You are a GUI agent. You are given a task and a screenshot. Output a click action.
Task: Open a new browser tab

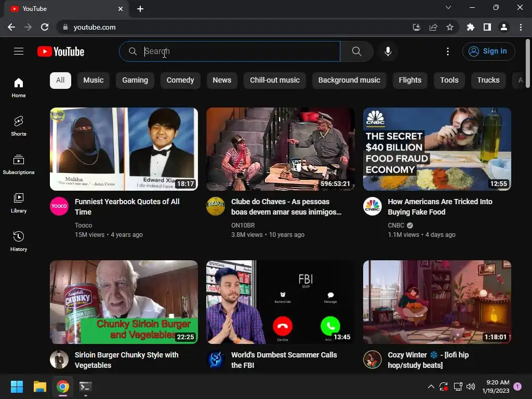pos(140,9)
